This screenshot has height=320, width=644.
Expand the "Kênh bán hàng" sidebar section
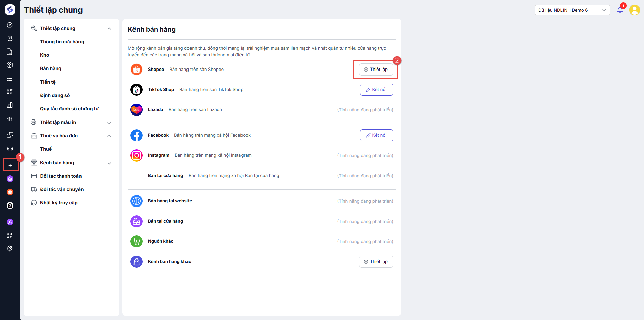[x=109, y=163]
